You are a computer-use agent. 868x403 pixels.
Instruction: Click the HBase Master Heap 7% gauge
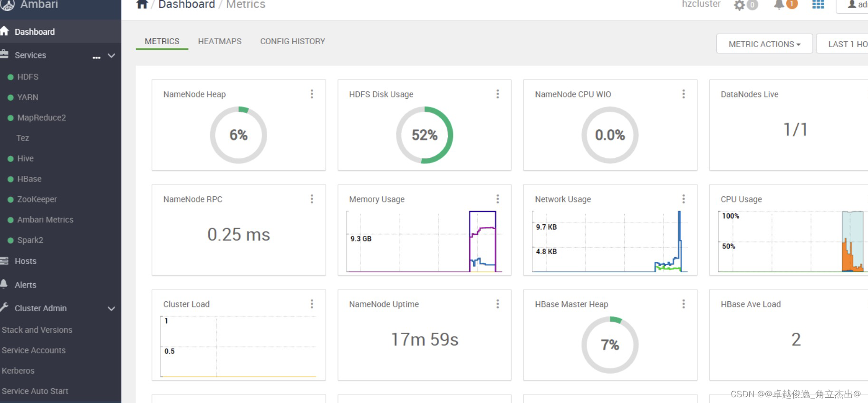(610, 345)
